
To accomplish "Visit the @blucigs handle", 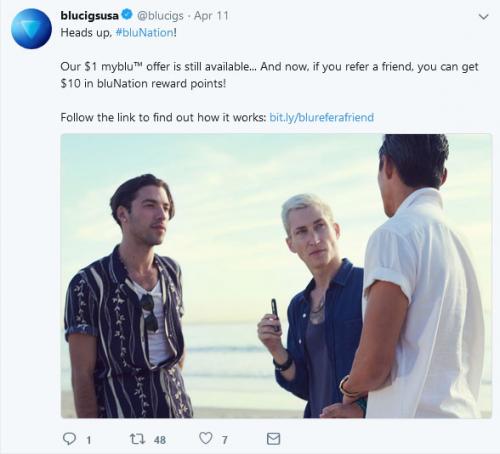I will [160, 16].
